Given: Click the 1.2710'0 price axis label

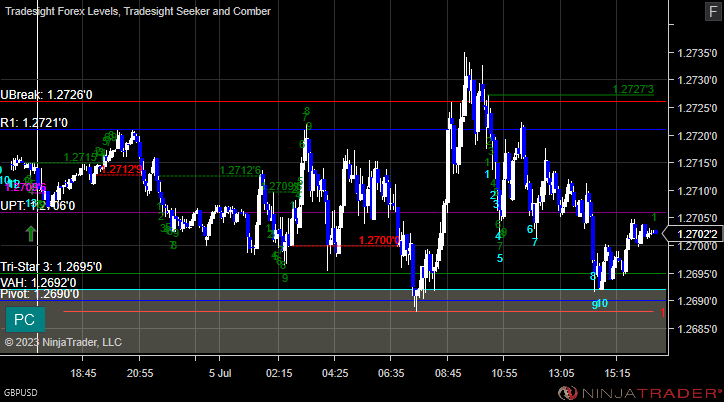Looking at the screenshot, I should pyautogui.click(x=697, y=191).
